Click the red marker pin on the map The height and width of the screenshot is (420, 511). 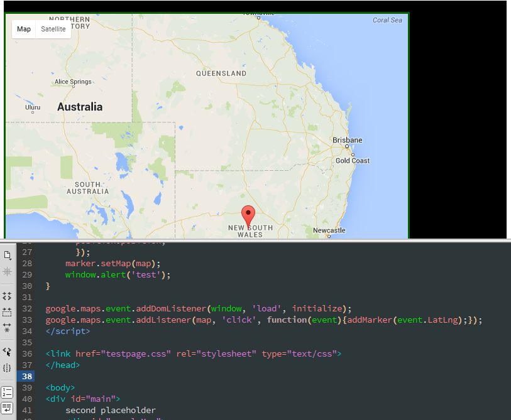coord(248,216)
